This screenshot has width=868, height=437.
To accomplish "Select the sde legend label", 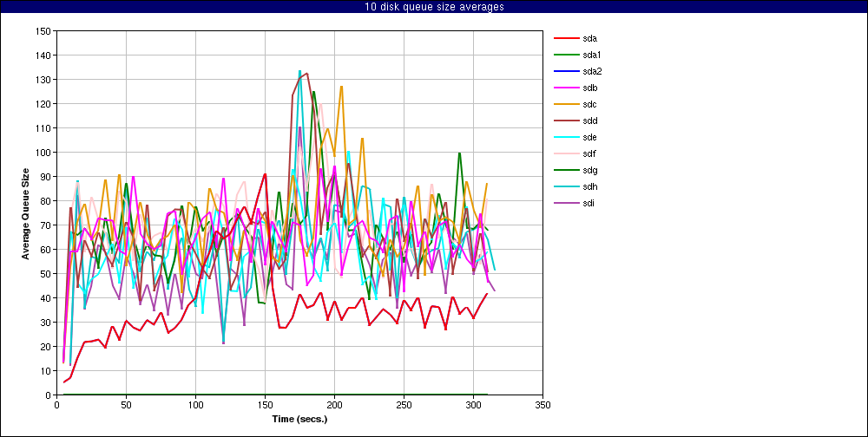I will pos(590,137).
